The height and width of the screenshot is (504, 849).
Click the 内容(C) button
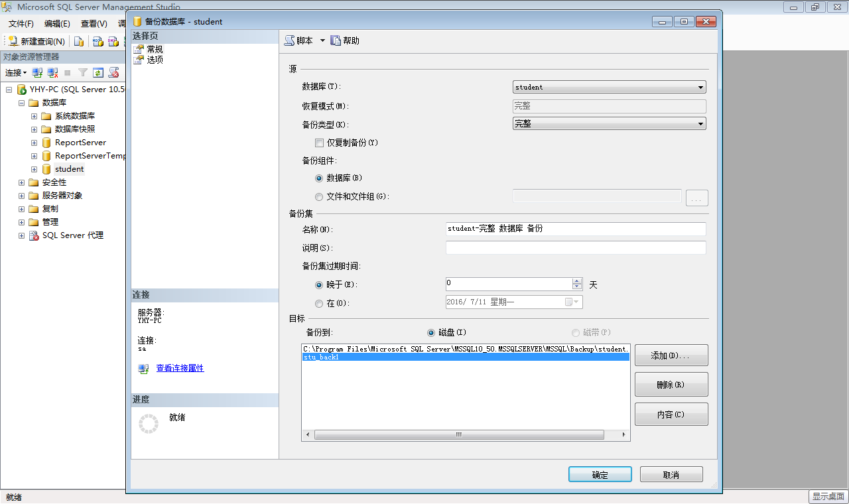[x=671, y=414]
